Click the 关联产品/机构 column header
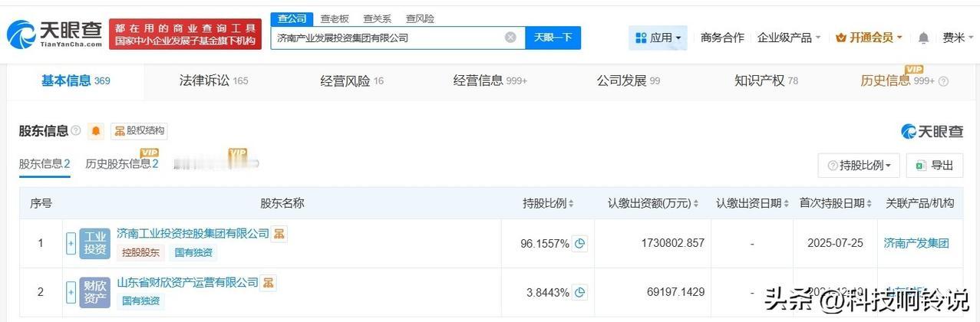The image size is (980, 322). click(x=919, y=203)
